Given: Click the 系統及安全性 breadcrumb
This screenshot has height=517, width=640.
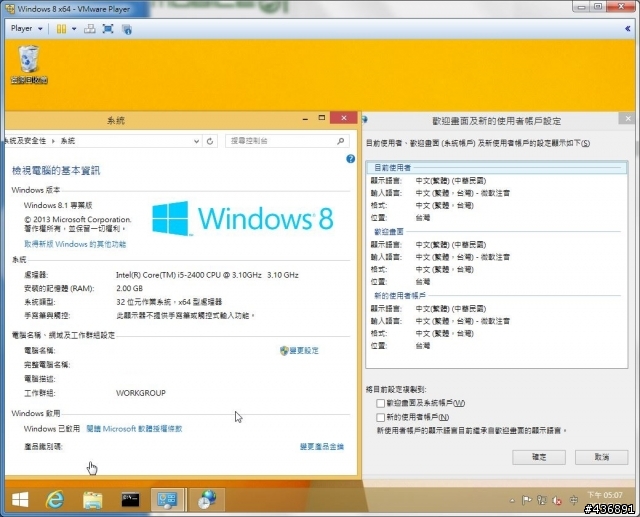Looking at the screenshot, I should click(25, 141).
